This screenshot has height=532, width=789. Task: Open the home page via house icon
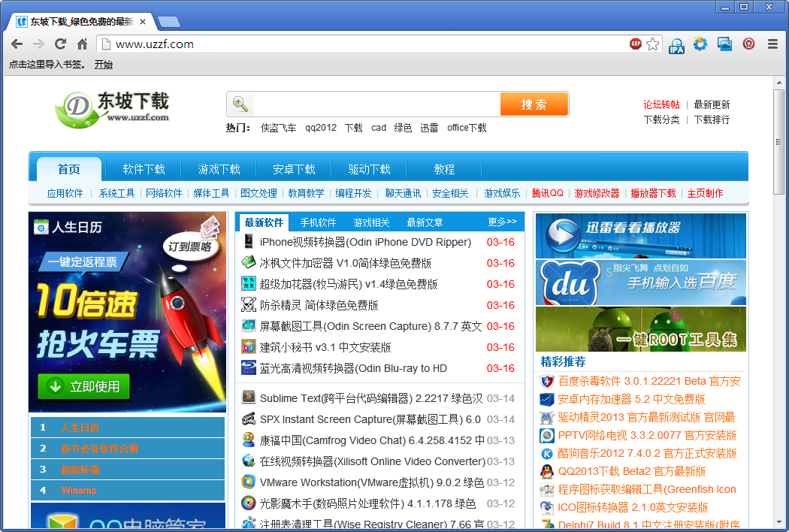82,44
